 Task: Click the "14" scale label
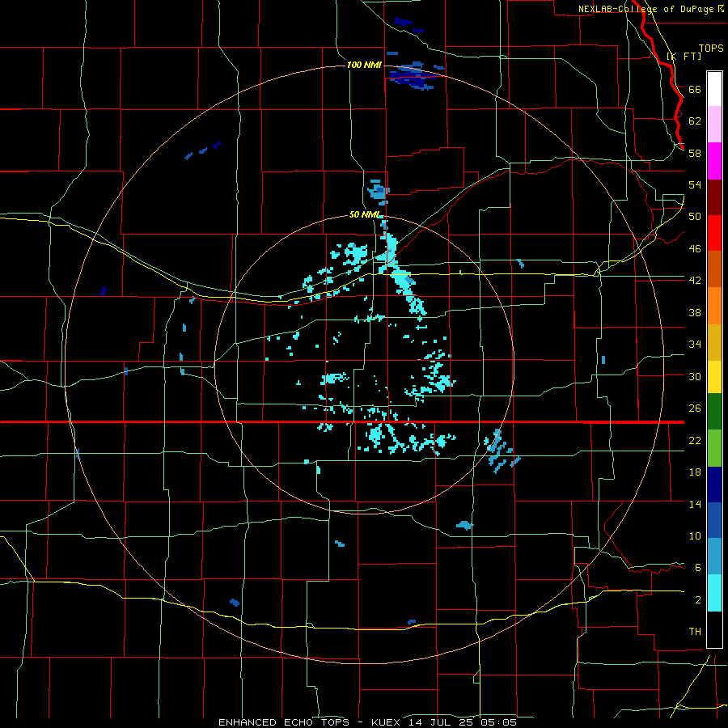click(x=695, y=504)
